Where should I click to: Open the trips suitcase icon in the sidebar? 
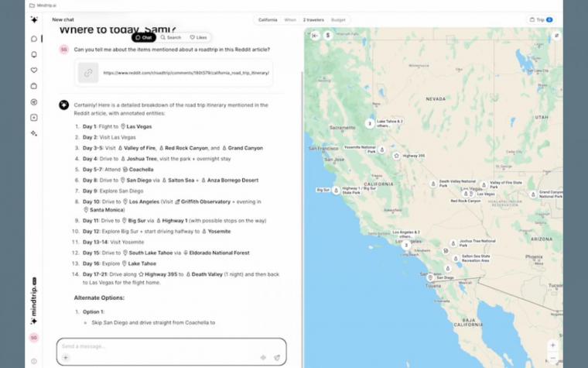click(34, 86)
